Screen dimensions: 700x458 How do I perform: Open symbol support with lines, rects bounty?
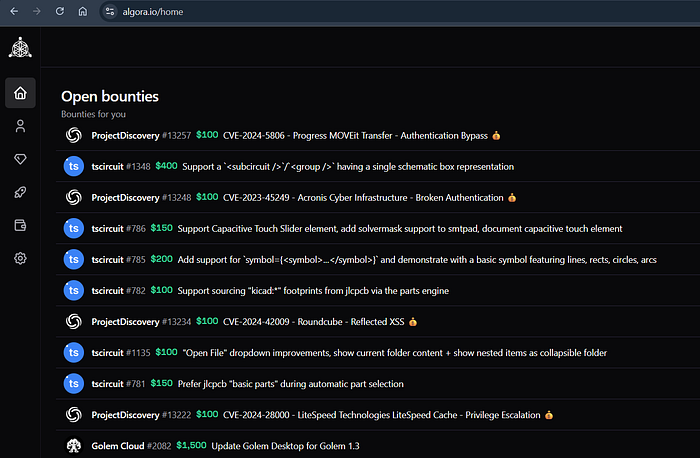417,259
